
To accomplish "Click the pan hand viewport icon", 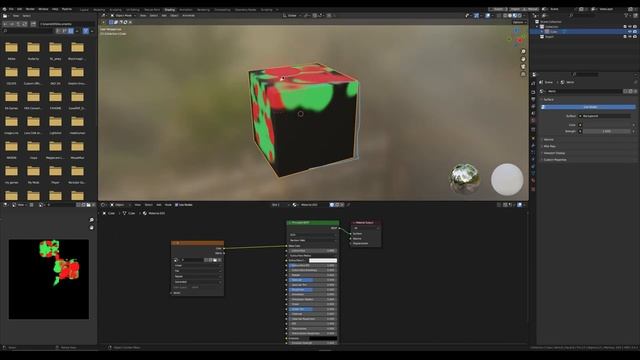I will coord(523,59).
